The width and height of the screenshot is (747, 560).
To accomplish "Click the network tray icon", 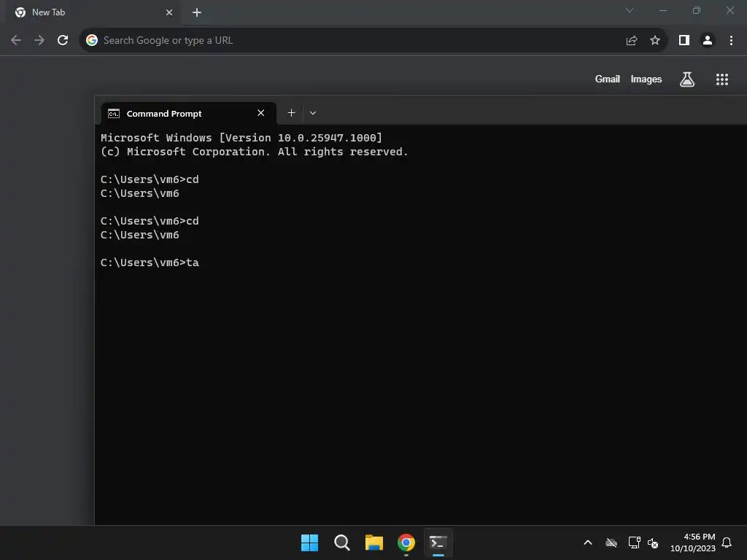I will tap(634, 542).
